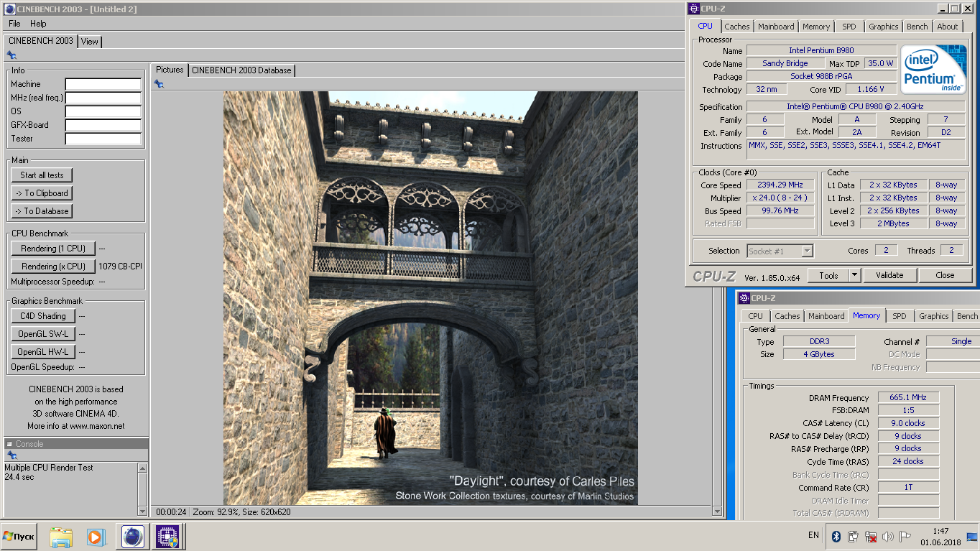Click the pin icon under the Pictures tab
Viewport: 980px width, 551px height.
point(159,84)
